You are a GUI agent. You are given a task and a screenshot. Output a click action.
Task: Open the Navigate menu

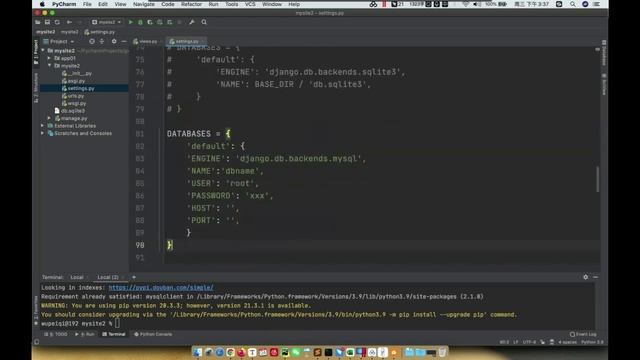(144, 4)
